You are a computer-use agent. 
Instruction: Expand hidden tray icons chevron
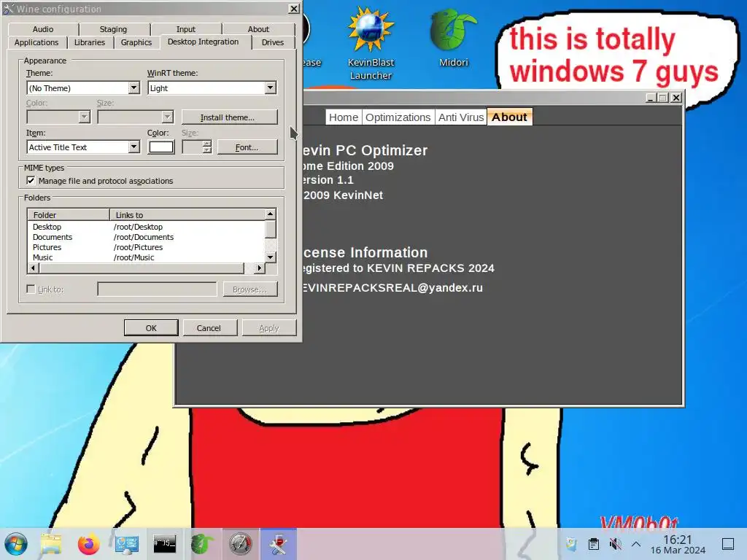coord(636,544)
